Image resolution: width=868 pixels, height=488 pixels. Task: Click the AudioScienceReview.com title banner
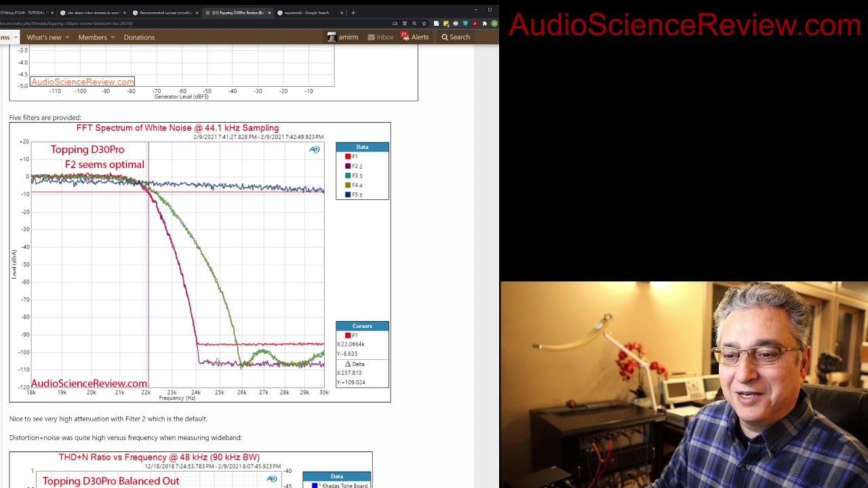(x=685, y=25)
